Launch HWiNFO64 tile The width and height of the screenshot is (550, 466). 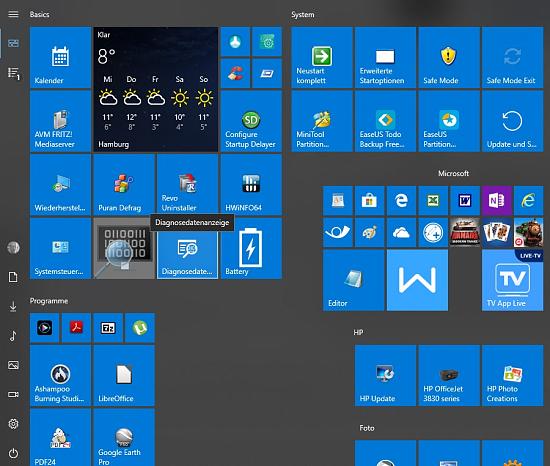coord(251,185)
